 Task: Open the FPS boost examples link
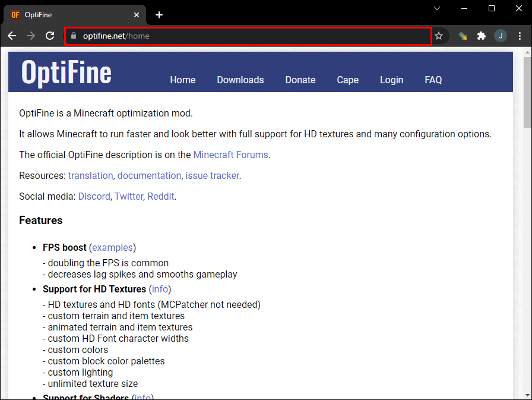112,247
